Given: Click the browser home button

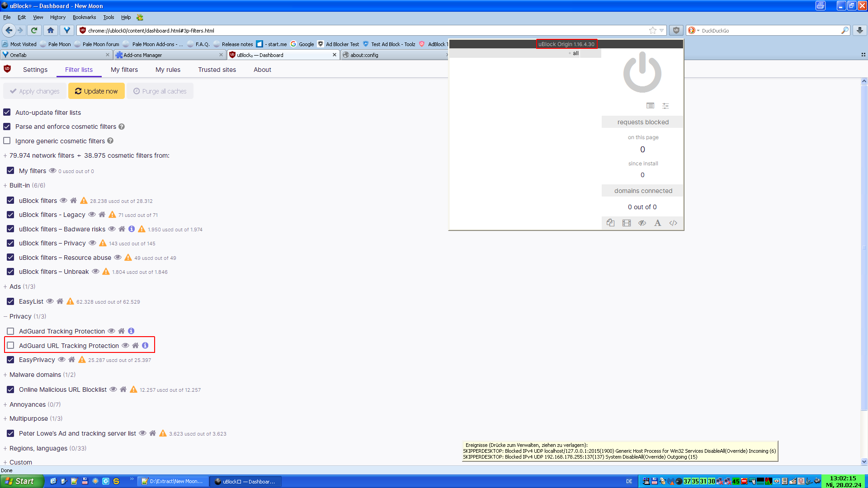Looking at the screenshot, I should (x=51, y=30).
